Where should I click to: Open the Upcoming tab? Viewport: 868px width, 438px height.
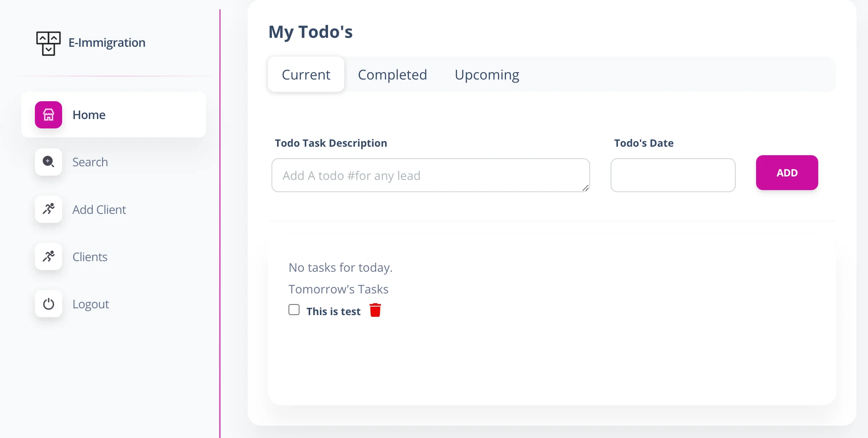[x=487, y=74]
